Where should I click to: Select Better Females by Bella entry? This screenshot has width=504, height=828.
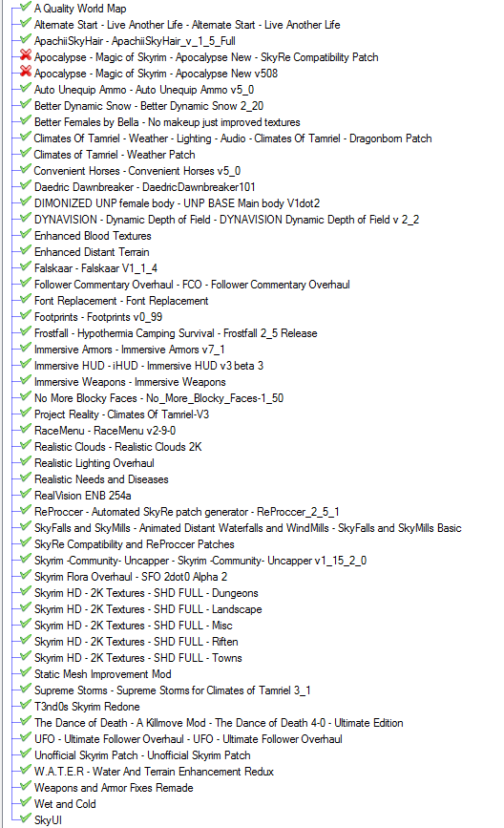[167, 122]
